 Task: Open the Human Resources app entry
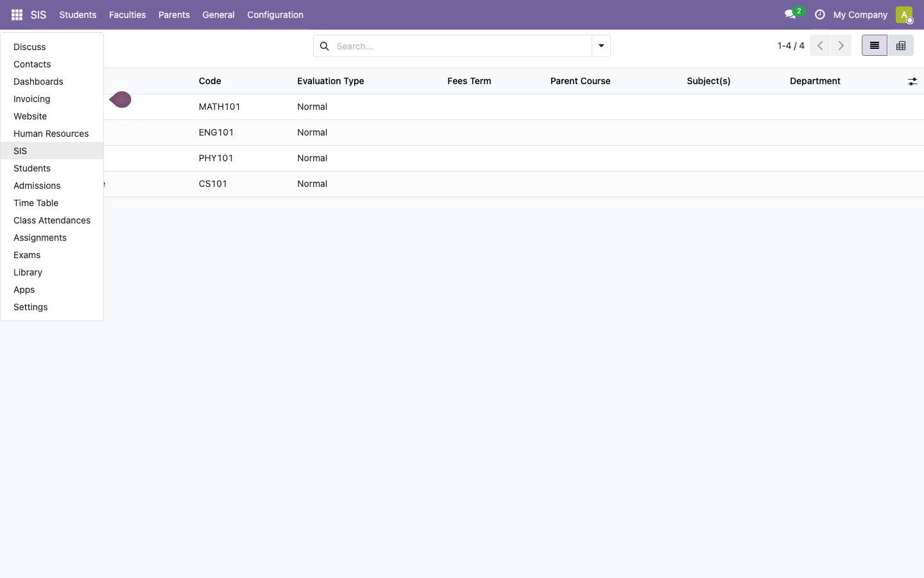pyautogui.click(x=52, y=134)
